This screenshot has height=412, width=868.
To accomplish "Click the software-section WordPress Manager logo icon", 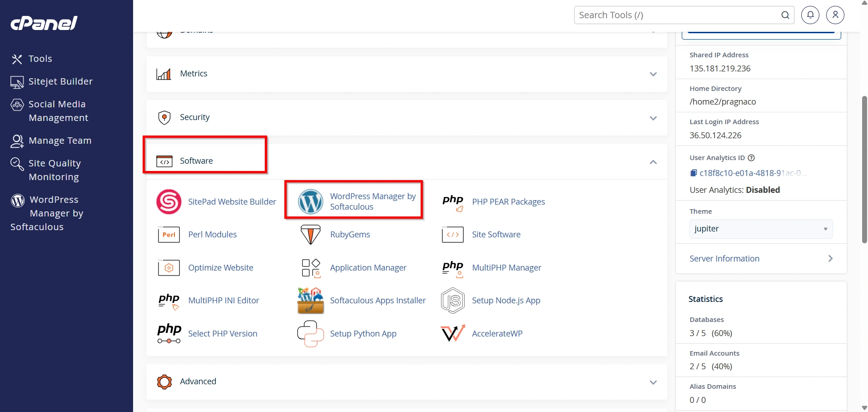I will tap(311, 201).
